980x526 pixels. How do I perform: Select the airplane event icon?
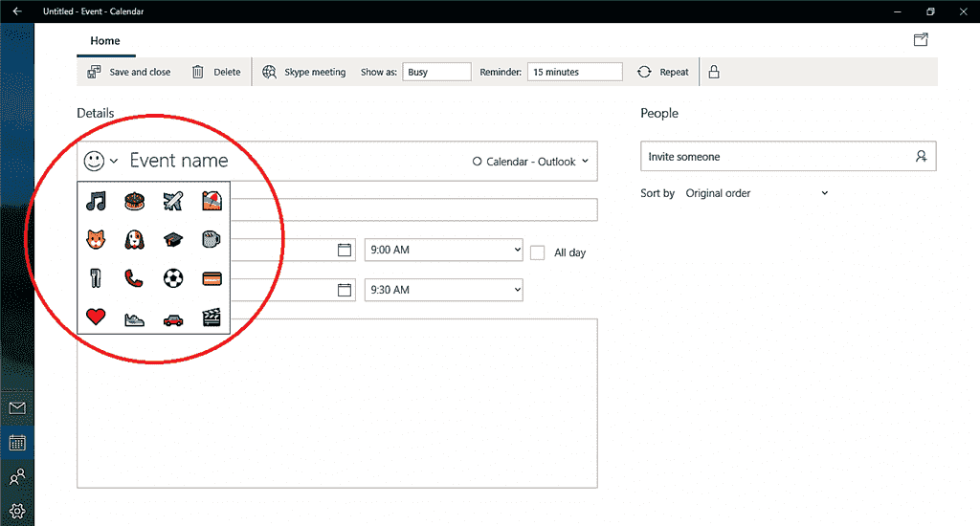[173, 201]
